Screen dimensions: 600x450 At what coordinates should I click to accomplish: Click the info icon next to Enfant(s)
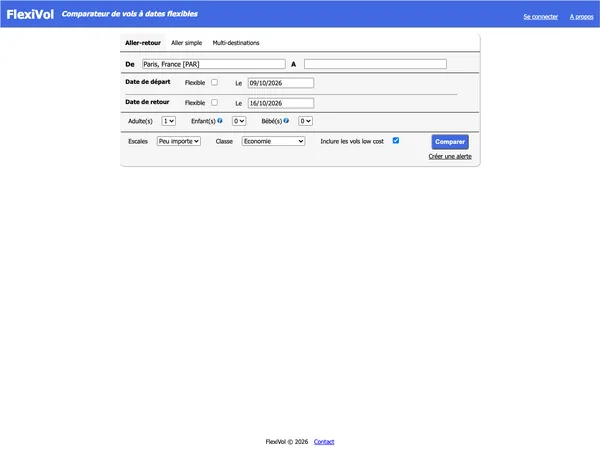220,121
